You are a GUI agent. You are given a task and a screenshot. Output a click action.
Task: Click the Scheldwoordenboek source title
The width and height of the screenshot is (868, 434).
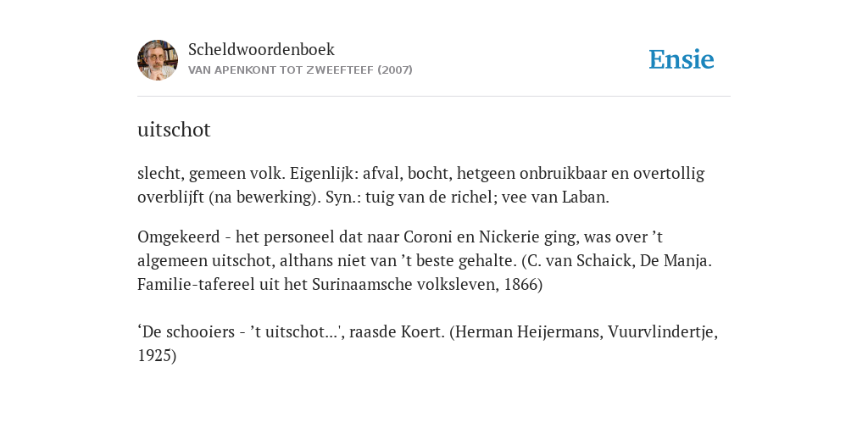[261, 49]
